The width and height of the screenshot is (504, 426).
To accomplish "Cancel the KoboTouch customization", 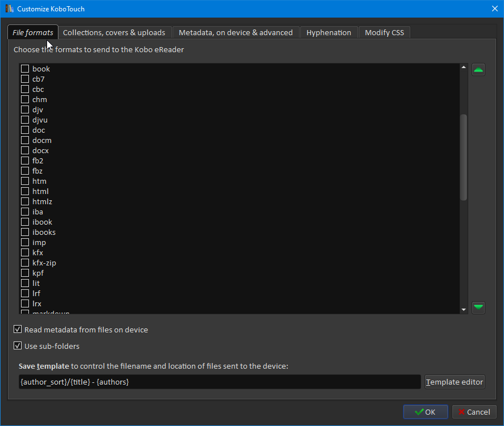I will [474, 412].
